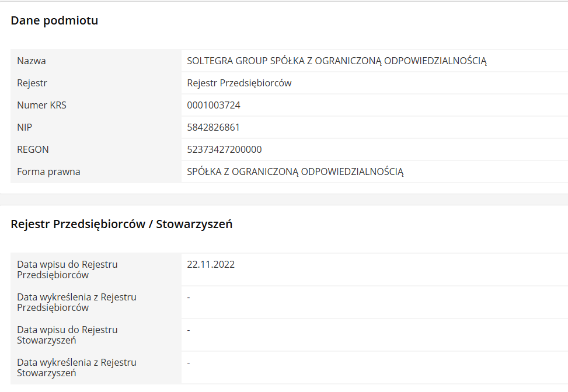The height and width of the screenshot is (392, 568).
Task: Select the legal form value text
Action: 295,171
